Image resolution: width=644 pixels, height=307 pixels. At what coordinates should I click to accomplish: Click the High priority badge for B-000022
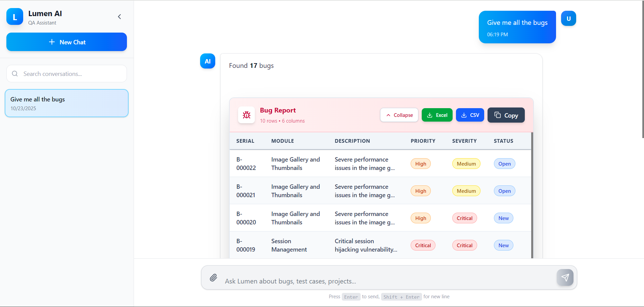coord(420,164)
